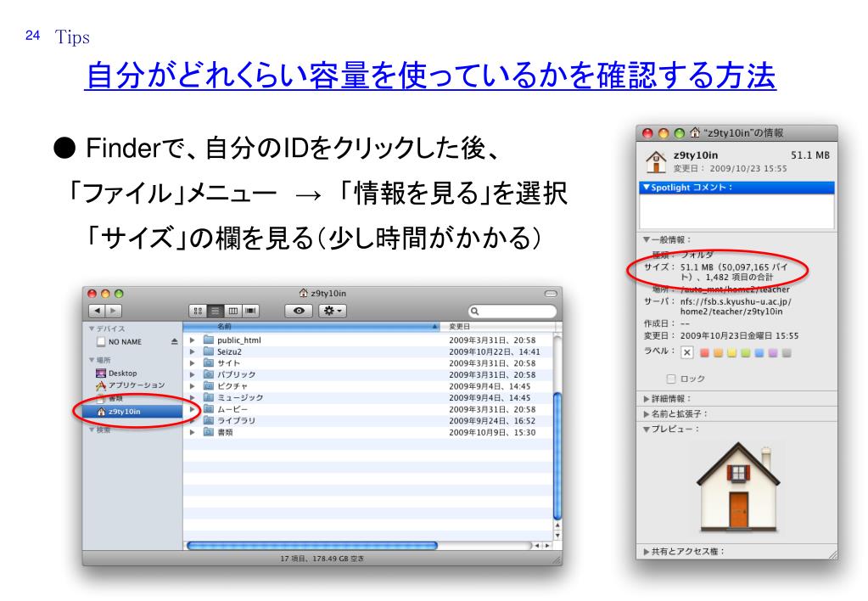Viewport: 868px width, 601px height.
Task: Collapse the Spotlight コメント section
Action: (x=646, y=188)
